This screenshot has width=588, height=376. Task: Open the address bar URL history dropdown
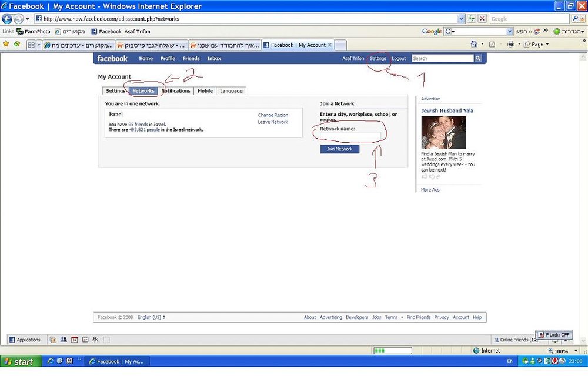(461, 18)
